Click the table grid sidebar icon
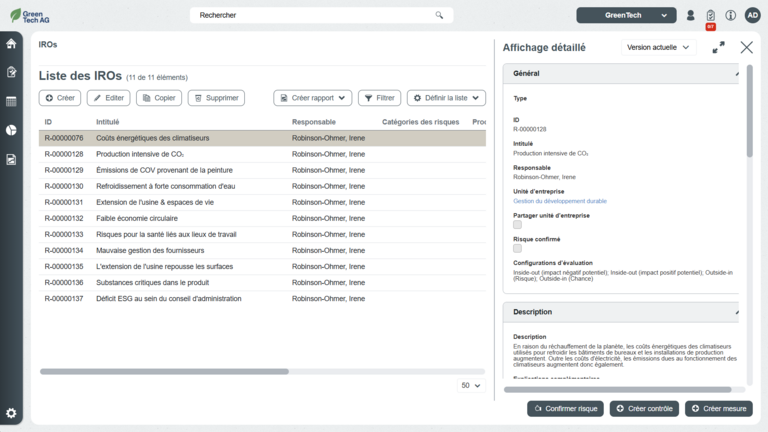The width and height of the screenshot is (768, 432). point(11,101)
